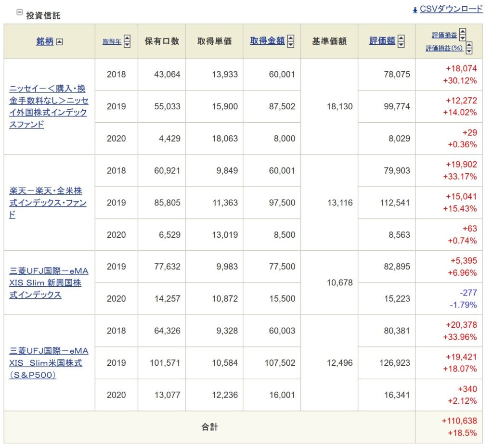The height and width of the screenshot is (448, 493).
Task: Sort by 取得金額 header link
Action: [267, 41]
